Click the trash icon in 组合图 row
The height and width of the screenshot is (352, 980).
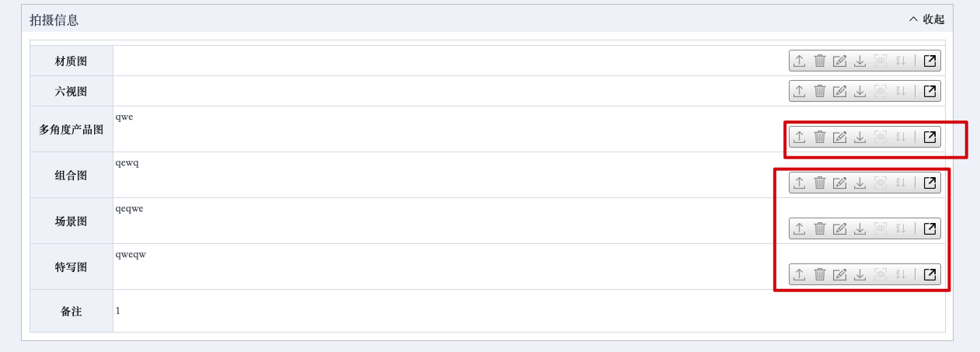point(819,183)
